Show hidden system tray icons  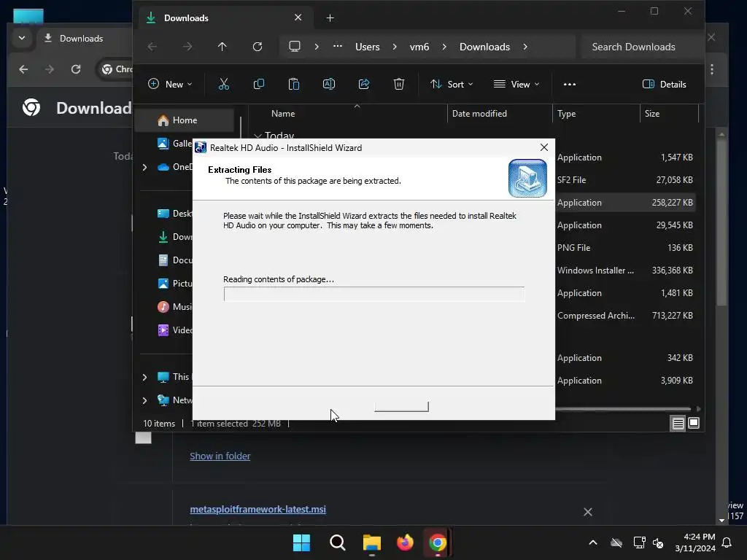[x=593, y=542]
